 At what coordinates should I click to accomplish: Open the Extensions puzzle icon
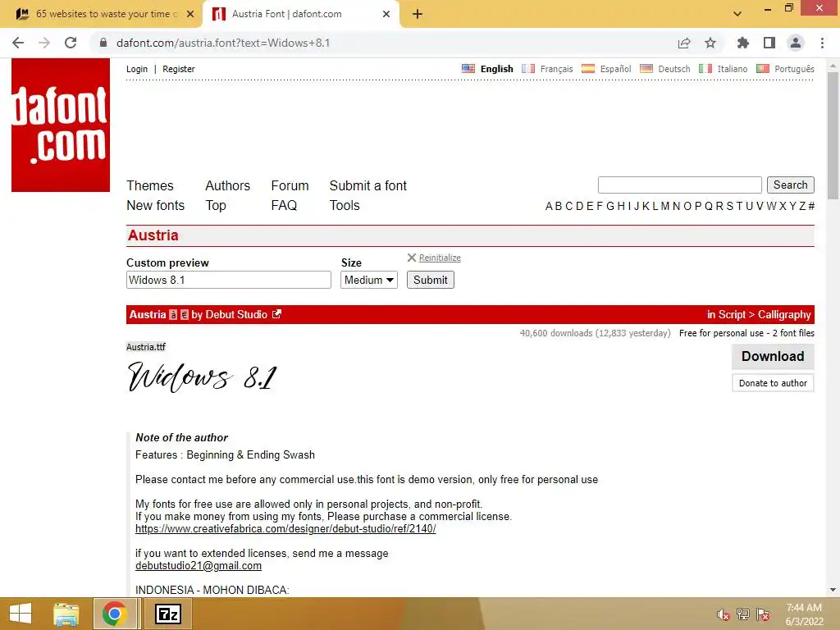[x=742, y=43]
